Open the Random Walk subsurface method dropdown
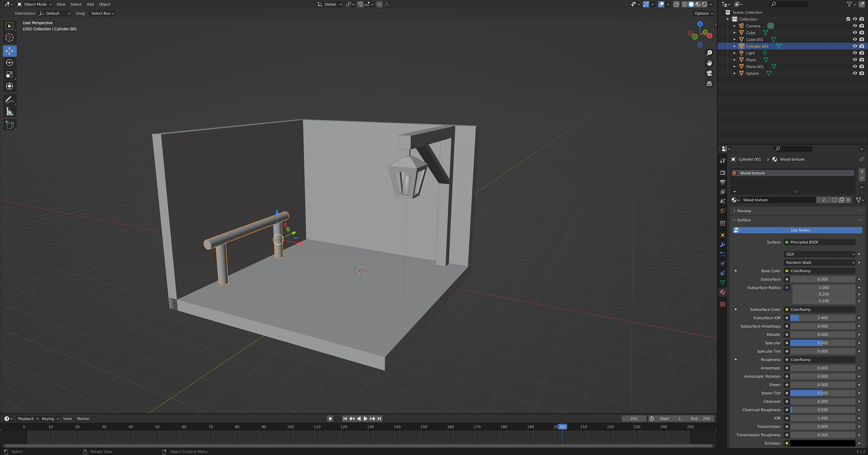Screen dimensions: 868x455 click(820, 263)
